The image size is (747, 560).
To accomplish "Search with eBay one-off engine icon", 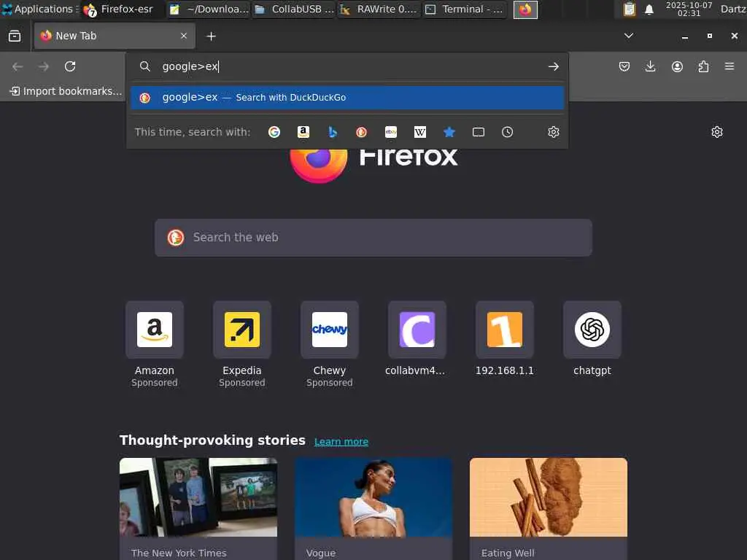I will [x=391, y=132].
